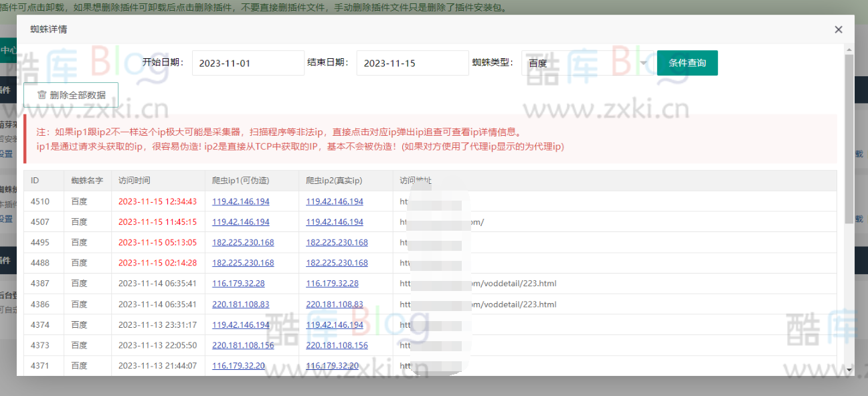Click the scrollbar down arrow in dialog
This screenshot has height=396, width=868.
(x=849, y=369)
